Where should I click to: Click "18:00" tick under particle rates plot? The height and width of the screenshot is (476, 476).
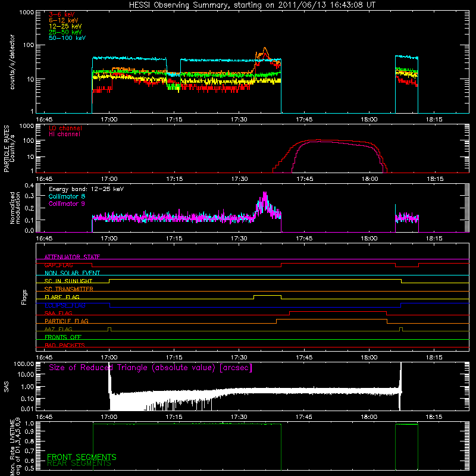tap(369, 179)
